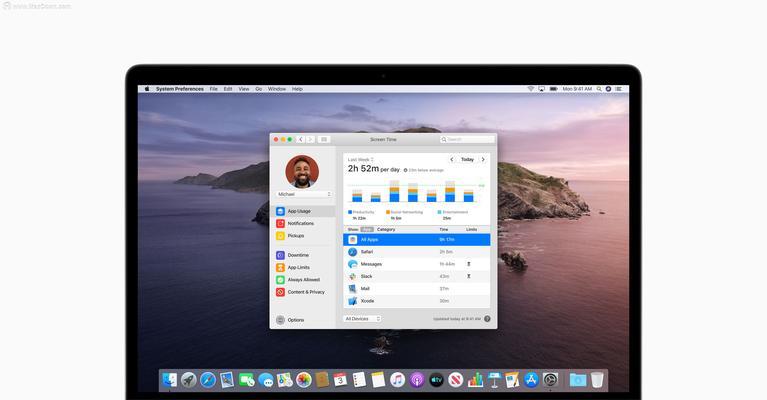Open Reminders from the Dock

pyautogui.click(x=360, y=380)
